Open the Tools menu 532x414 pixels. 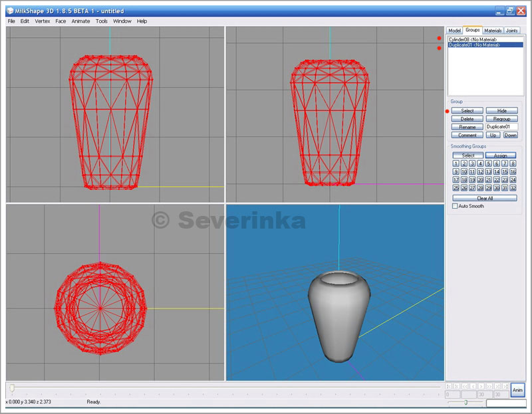click(101, 21)
